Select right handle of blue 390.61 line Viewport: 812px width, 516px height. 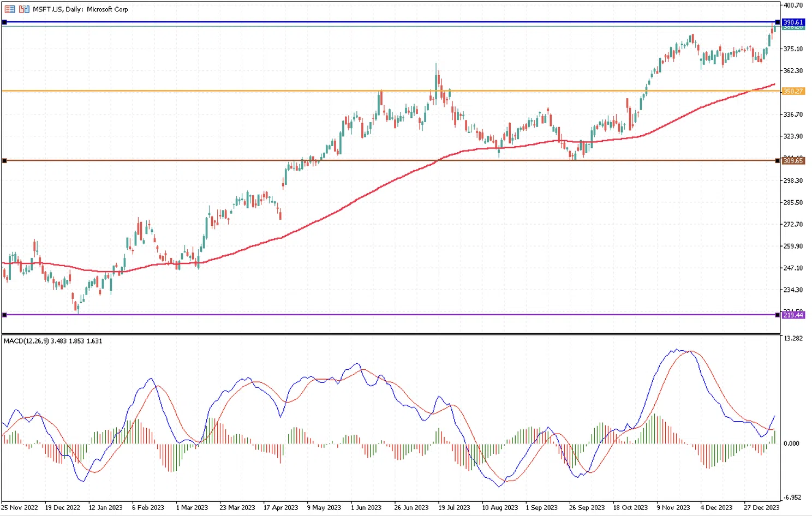[x=778, y=22]
